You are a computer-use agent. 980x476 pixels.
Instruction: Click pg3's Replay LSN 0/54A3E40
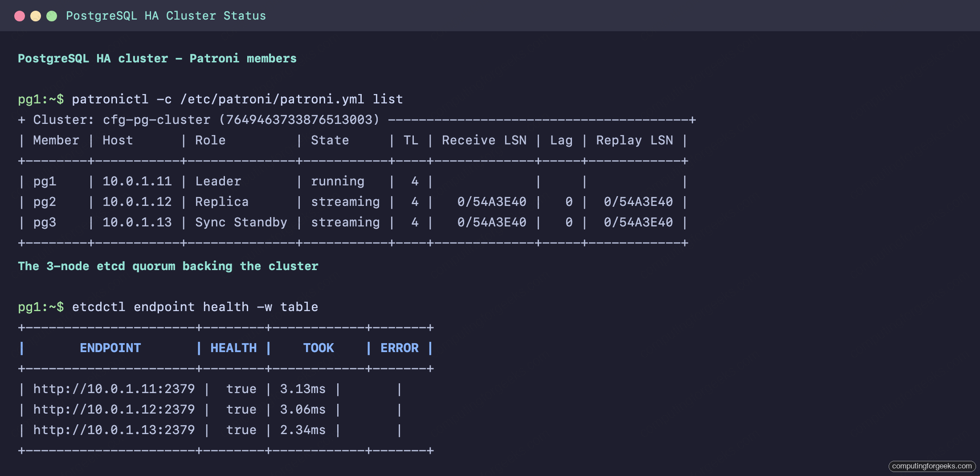[x=638, y=222]
